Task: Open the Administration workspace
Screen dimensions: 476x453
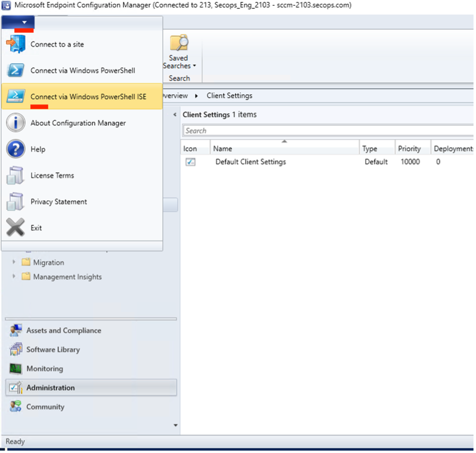Action: (91, 388)
